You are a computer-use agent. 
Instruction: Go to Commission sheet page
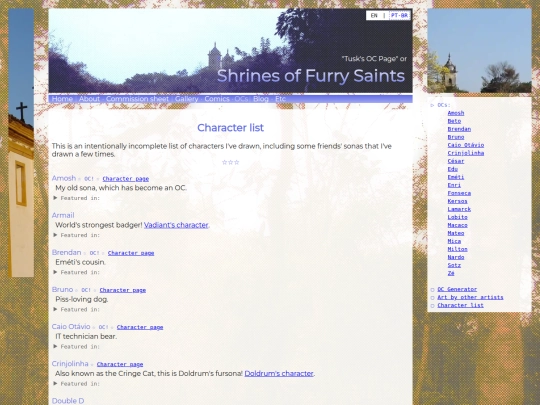tap(137, 99)
